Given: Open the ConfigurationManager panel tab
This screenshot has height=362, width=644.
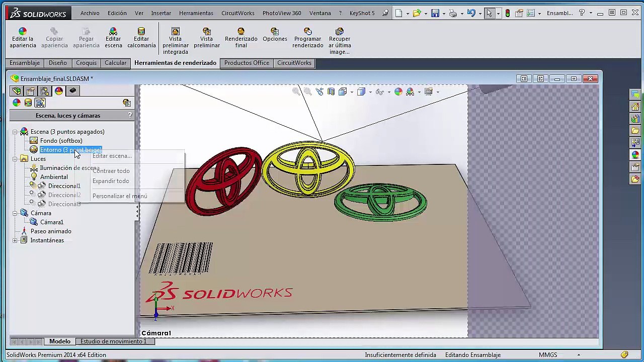Looking at the screenshot, I should point(45,91).
